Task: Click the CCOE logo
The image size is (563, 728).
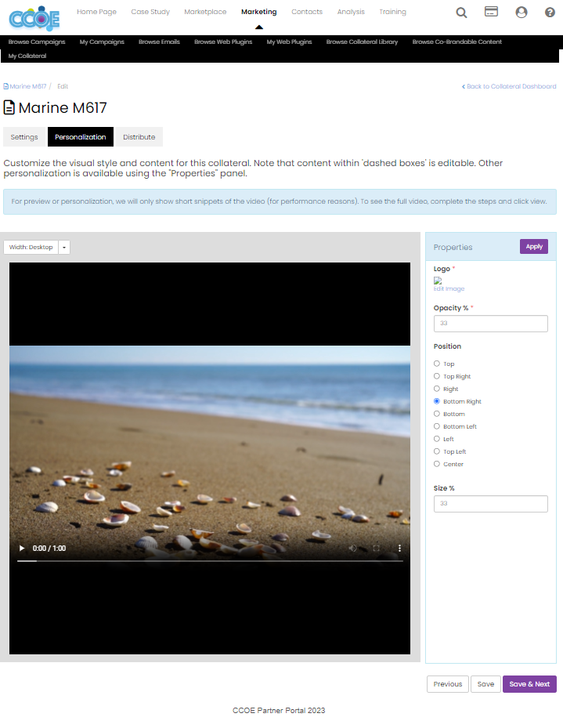Action: (x=34, y=18)
